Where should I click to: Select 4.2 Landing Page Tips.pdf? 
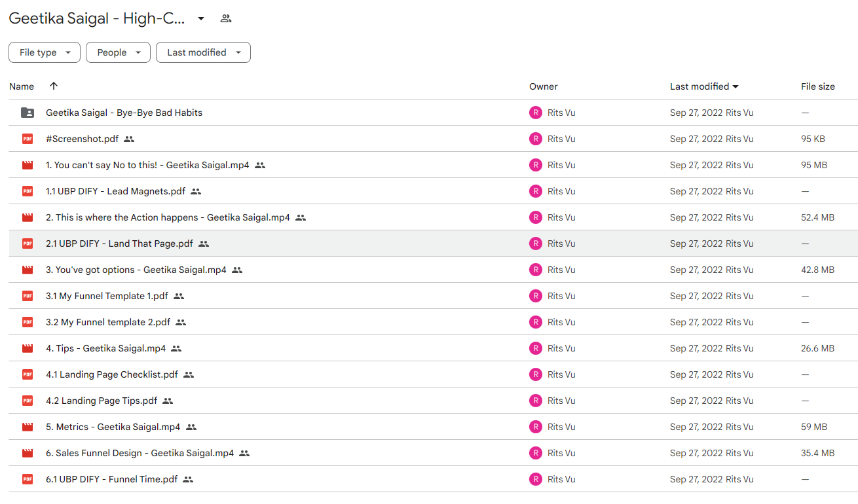102,401
